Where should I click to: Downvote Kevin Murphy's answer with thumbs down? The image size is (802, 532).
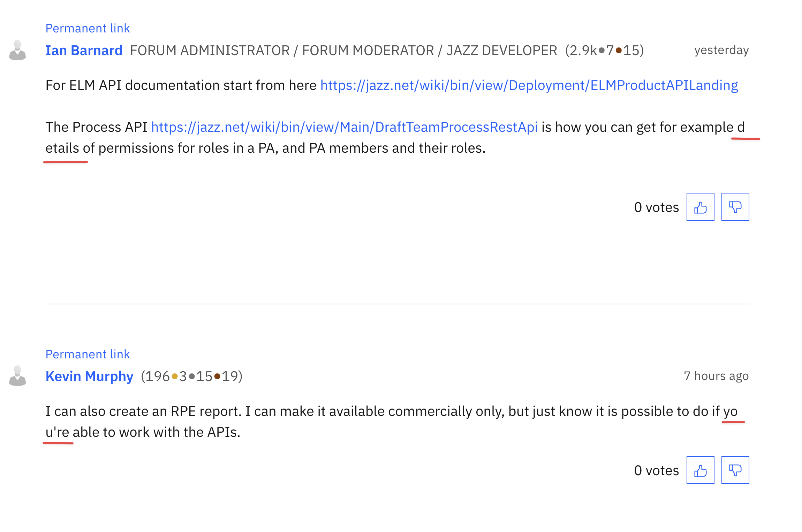[735, 470]
